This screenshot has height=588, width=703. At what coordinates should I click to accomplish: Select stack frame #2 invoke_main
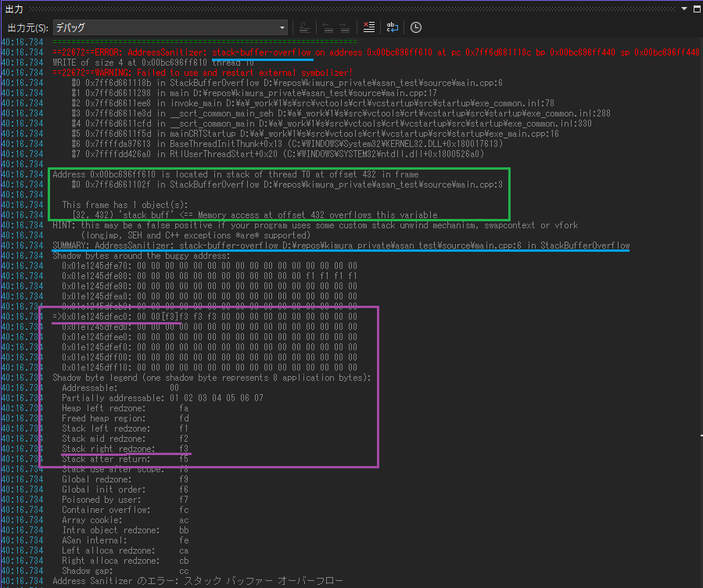[313, 103]
